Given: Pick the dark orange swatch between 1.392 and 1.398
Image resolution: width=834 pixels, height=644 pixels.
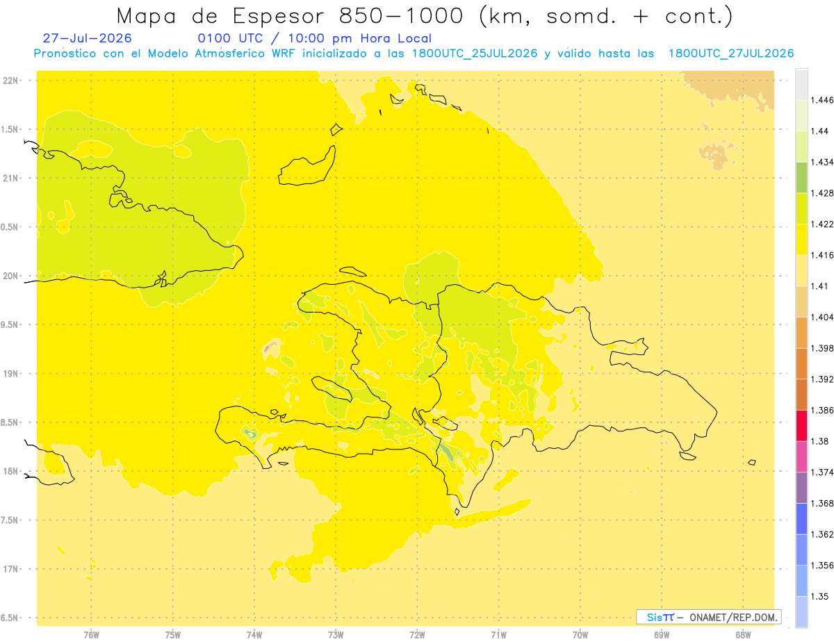Looking at the screenshot, I should (x=801, y=363).
